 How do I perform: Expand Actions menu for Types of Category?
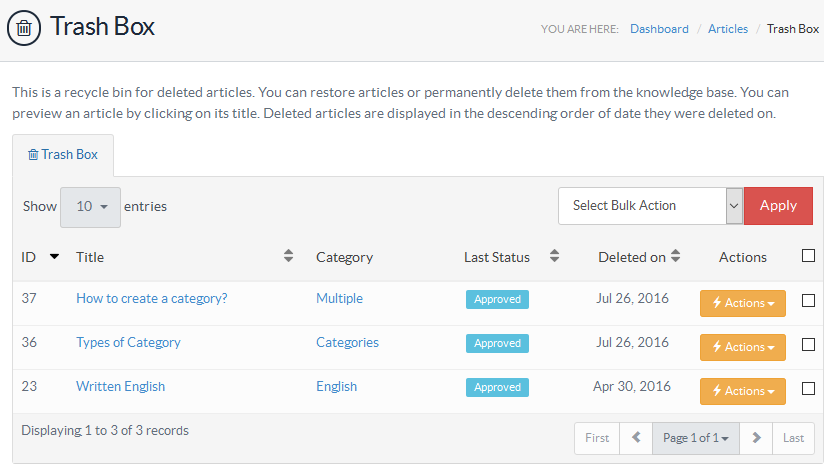tap(742, 347)
